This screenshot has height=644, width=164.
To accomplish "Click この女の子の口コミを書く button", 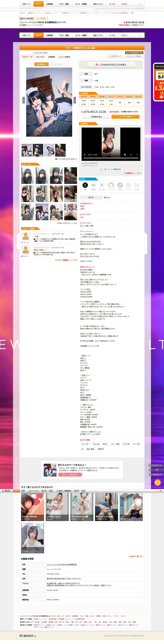I will [x=111, y=65].
